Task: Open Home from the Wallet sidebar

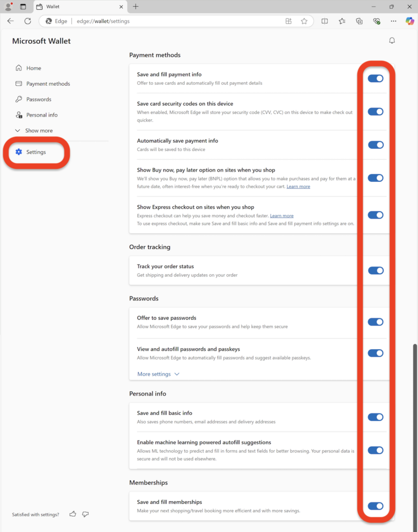Action: tap(34, 68)
